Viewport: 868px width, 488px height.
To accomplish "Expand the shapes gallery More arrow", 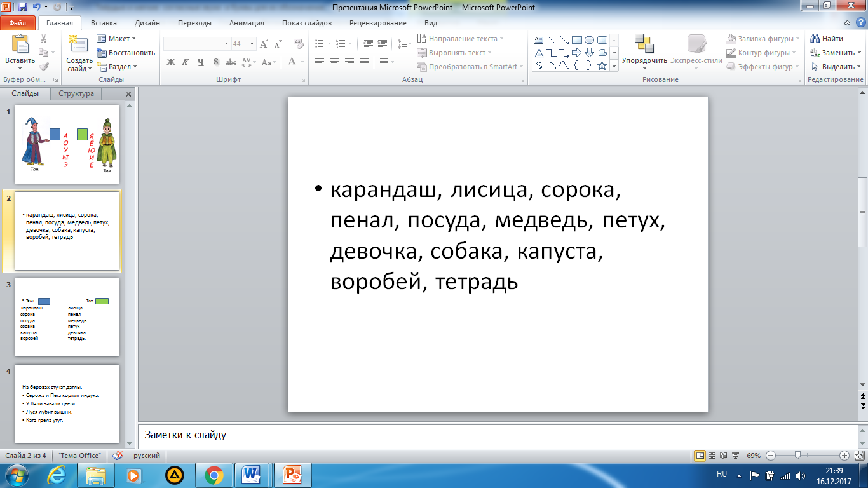I will coord(614,65).
